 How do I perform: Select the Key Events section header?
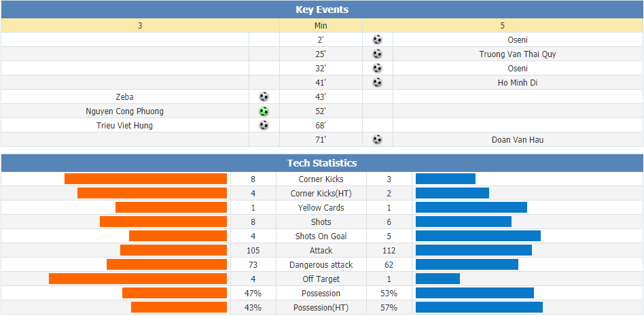click(x=322, y=10)
